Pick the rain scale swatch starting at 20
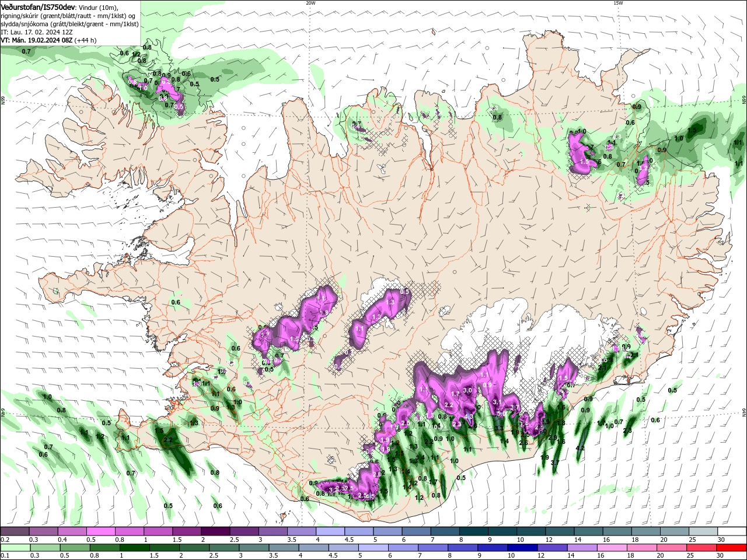The width and height of the screenshot is (747, 560). [x=672, y=548]
